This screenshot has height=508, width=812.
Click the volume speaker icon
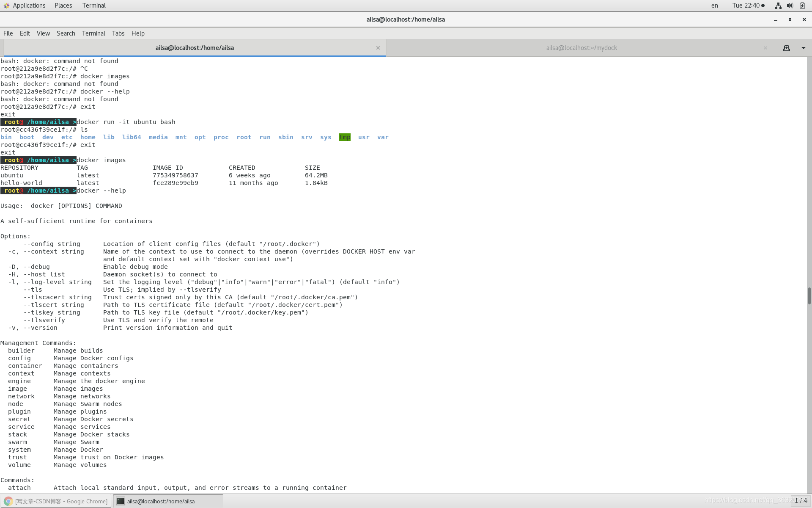790,6
